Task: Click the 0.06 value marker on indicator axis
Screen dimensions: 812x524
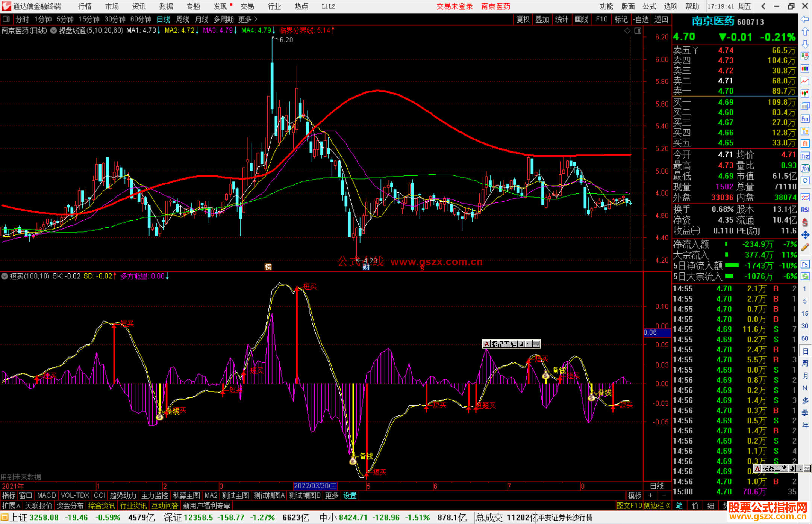Action: tap(657, 332)
